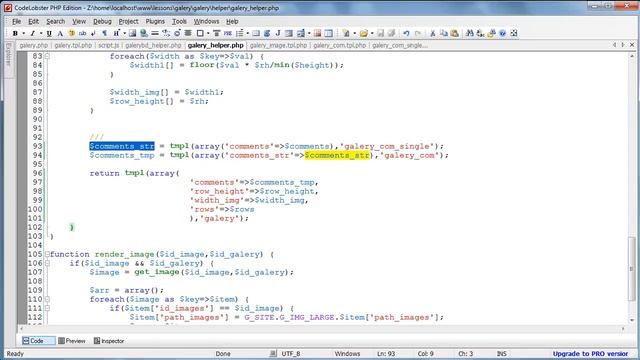Click the vertical scrollbar thumb
The image size is (640, 360).
(631, 269)
